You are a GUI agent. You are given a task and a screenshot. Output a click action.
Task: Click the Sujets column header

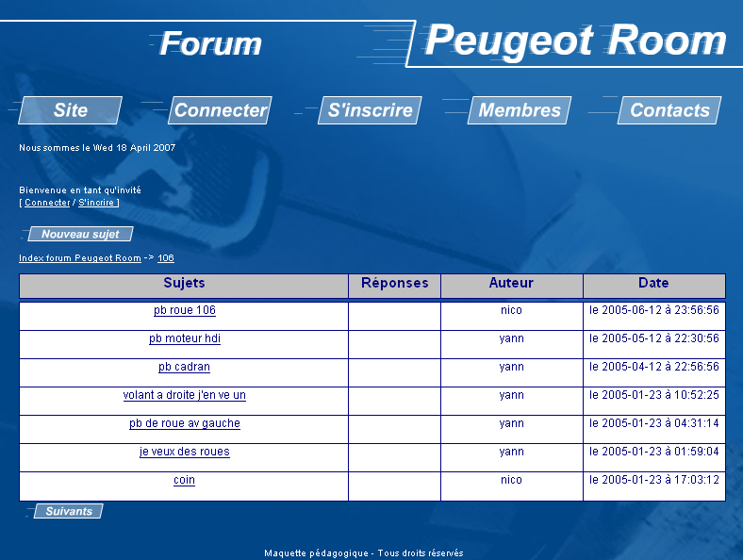click(x=184, y=286)
